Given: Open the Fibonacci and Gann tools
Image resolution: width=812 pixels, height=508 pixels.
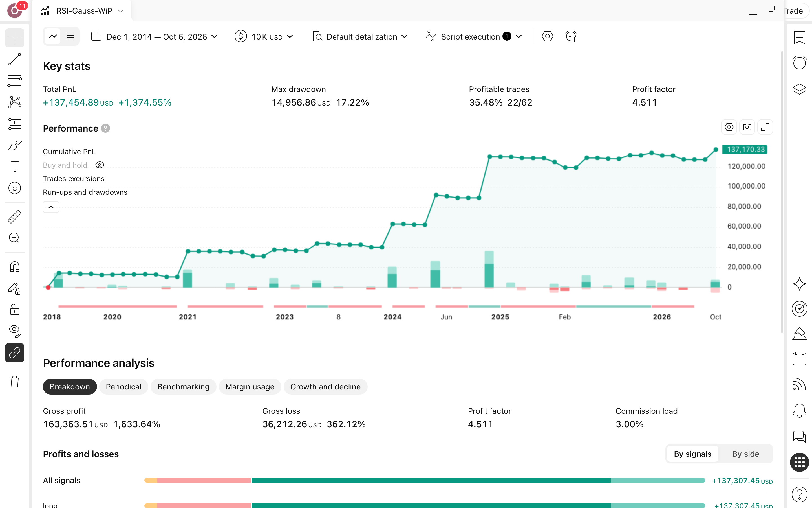Looking at the screenshot, I should pyautogui.click(x=15, y=81).
